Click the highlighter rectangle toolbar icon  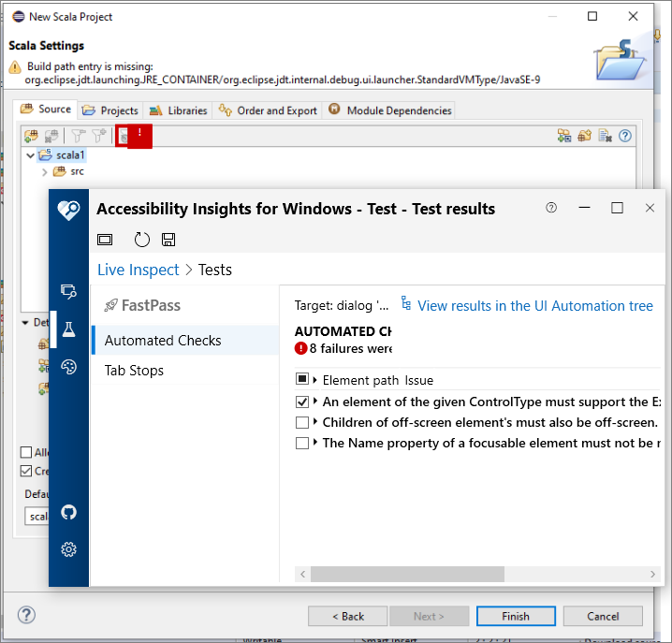pos(105,240)
